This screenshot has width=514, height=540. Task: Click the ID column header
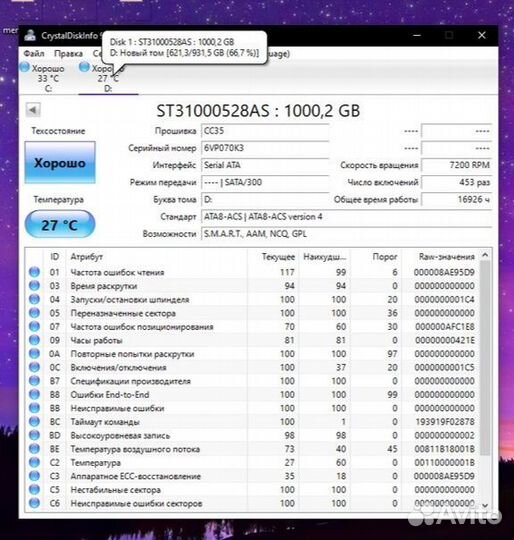(x=54, y=257)
